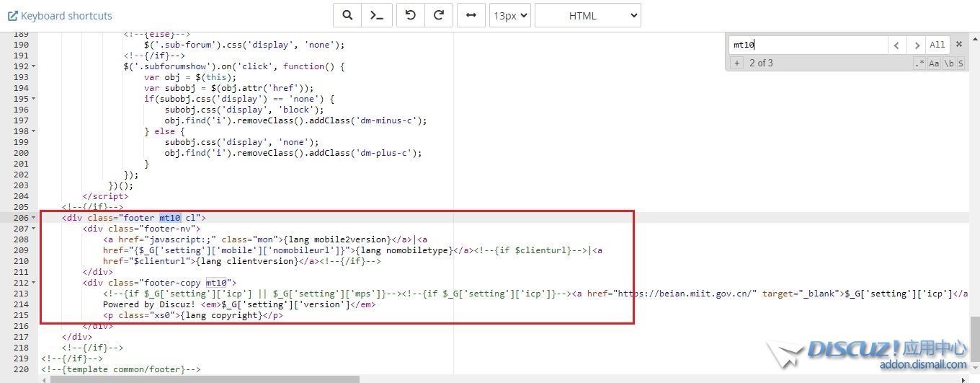Click the undo arrow icon
The height and width of the screenshot is (383, 980).
point(411,15)
